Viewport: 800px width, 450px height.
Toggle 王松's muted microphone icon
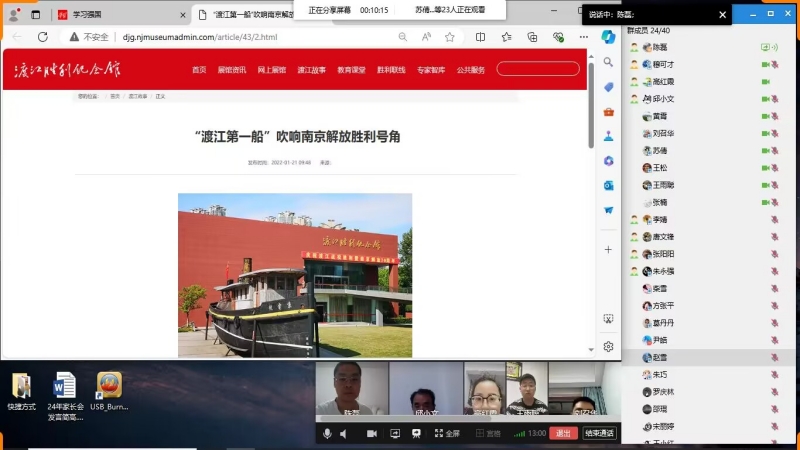[774, 168]
